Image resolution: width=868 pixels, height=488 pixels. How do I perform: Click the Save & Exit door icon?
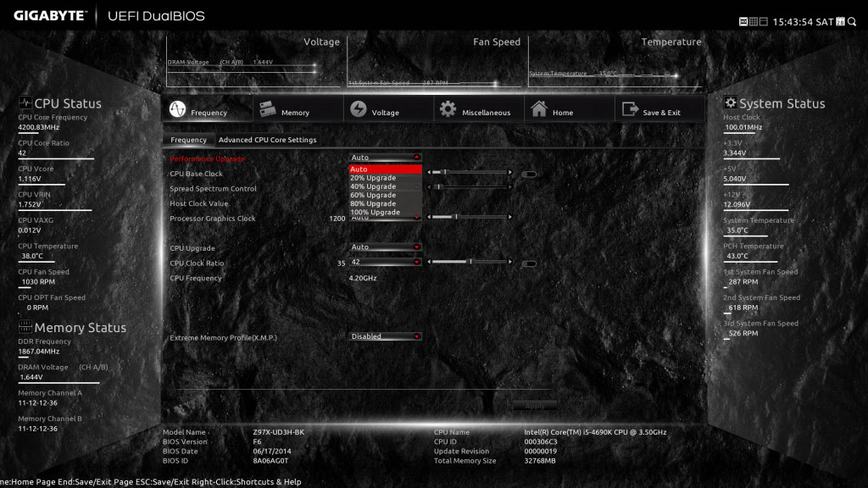(630, 110)
